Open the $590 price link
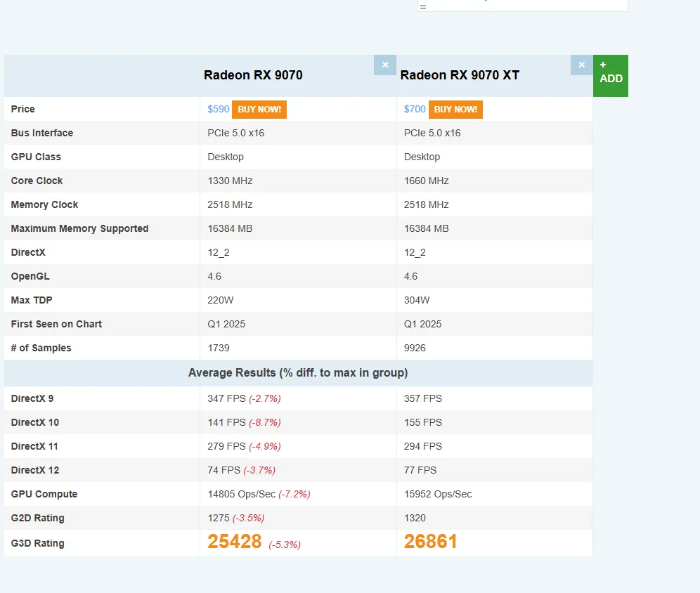Screen dimensions: 700x593 pyautogui.click(x=219, y=110)
